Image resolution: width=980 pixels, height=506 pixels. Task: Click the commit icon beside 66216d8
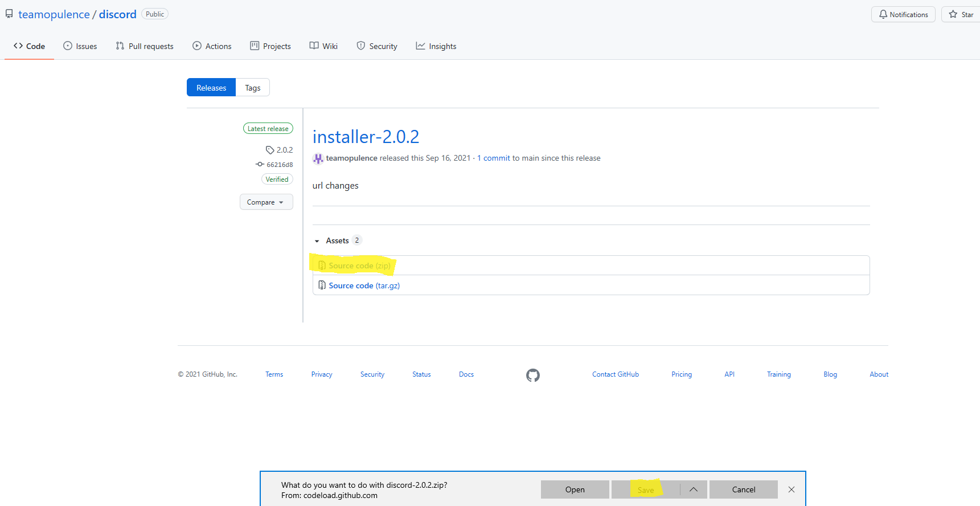[260, 164]
